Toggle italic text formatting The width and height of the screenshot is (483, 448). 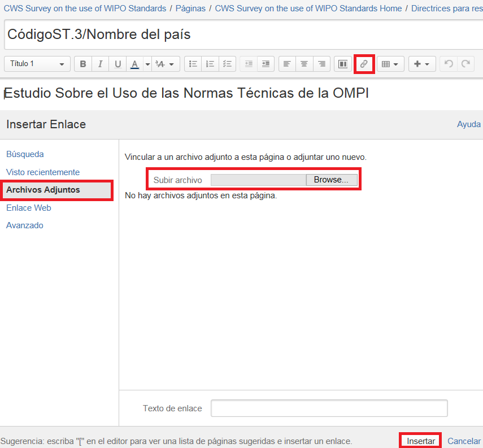pos(101,64)
